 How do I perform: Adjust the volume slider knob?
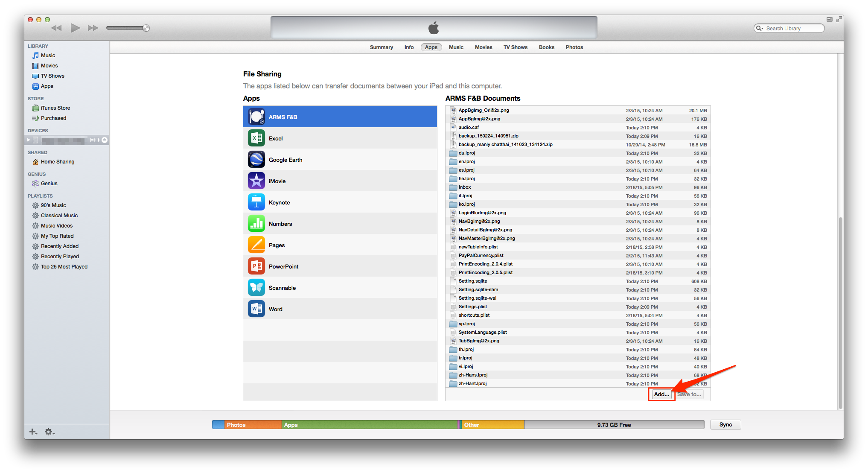[x=146, y=28]
